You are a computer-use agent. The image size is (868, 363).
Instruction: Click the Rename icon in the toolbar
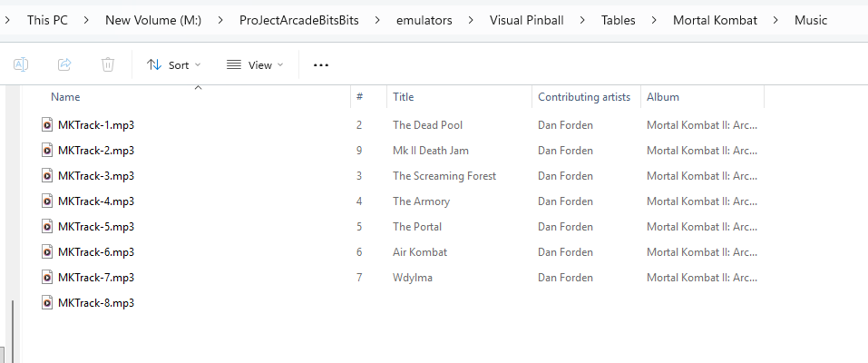tap(21, 64)
